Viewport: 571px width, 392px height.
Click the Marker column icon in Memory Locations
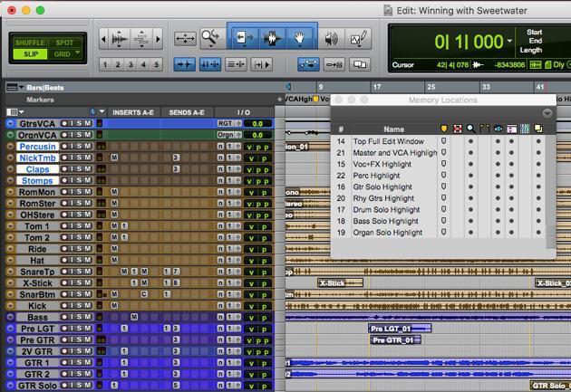(x=443, y=129)
